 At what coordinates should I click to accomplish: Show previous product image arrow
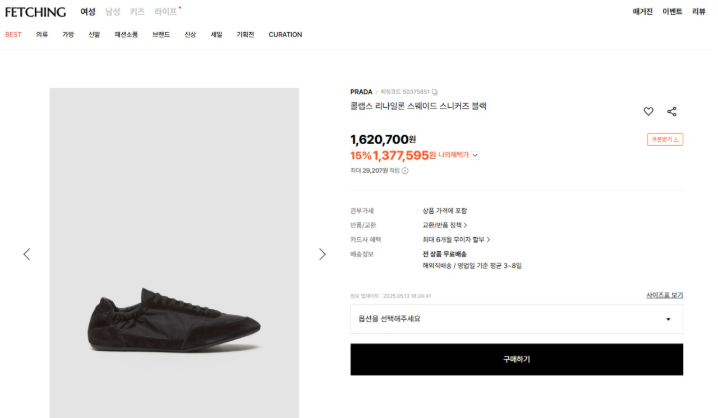(x=27, y=254)
